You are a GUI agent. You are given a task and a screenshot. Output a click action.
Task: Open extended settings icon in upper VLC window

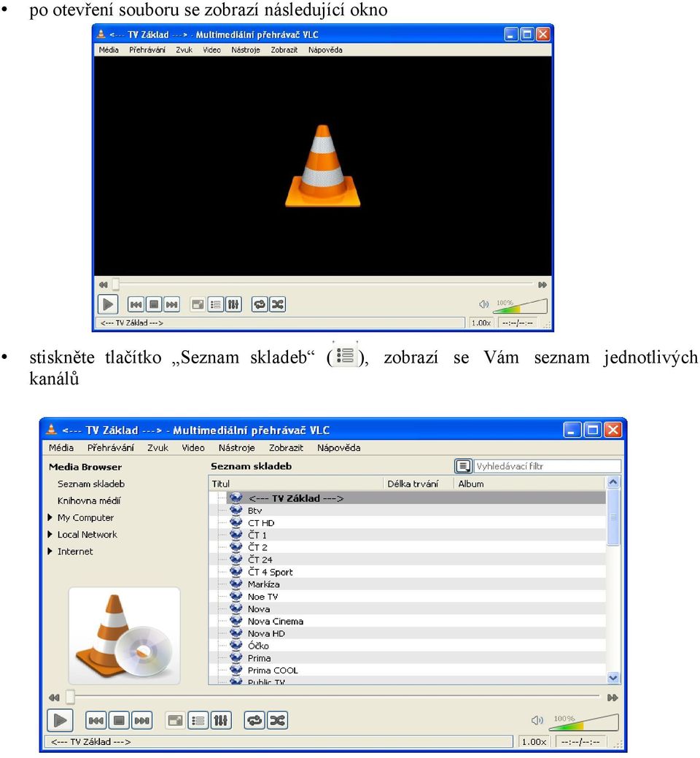pyautogui.click(x=233, y=304)
